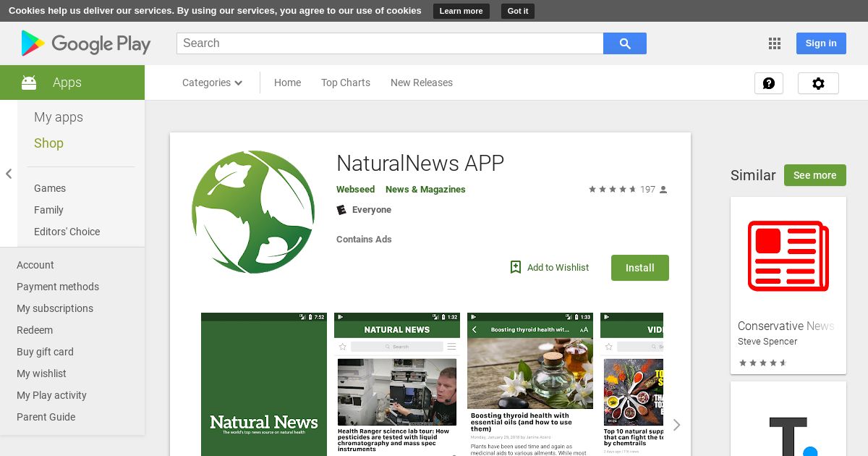Click the NaturalNews app globe icon
The image size is (868, 456).
point(253,212)
